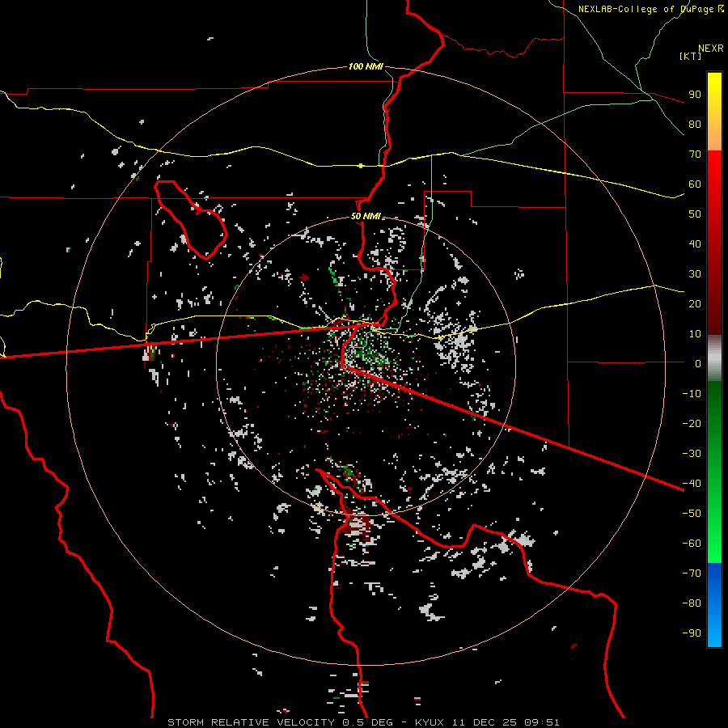The image size is (728, 728).
Task: Click the 10 value on the velocity scale
Action: (695, 334)
